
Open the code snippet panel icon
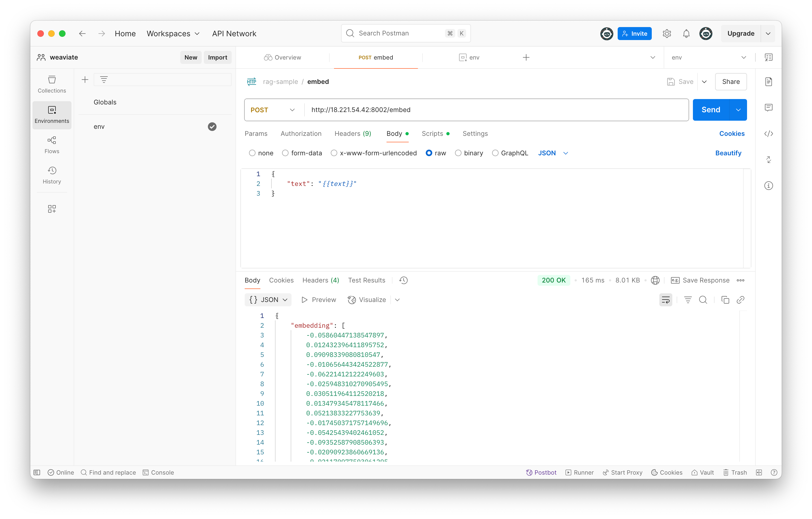click(768, 133)
